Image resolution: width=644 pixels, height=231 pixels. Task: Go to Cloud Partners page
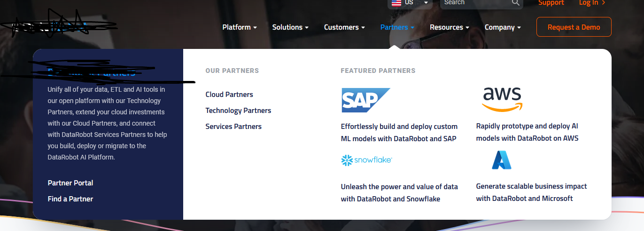[229, 95]
